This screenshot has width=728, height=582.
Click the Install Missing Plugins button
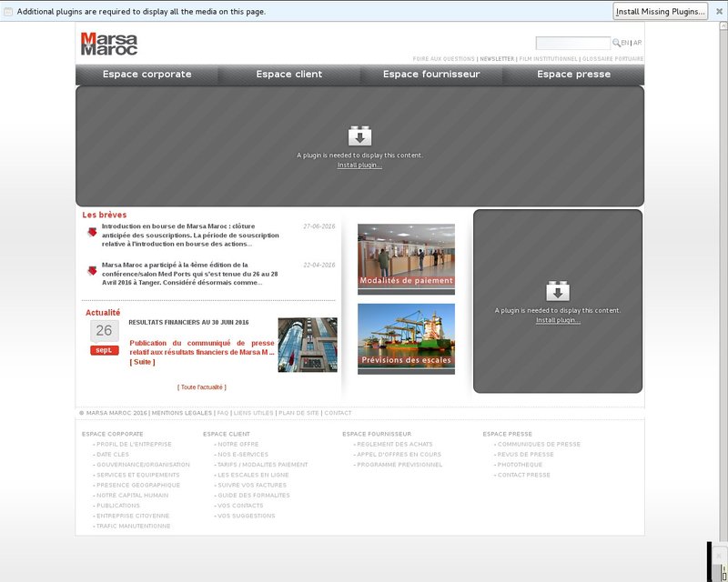click(661, 11)
